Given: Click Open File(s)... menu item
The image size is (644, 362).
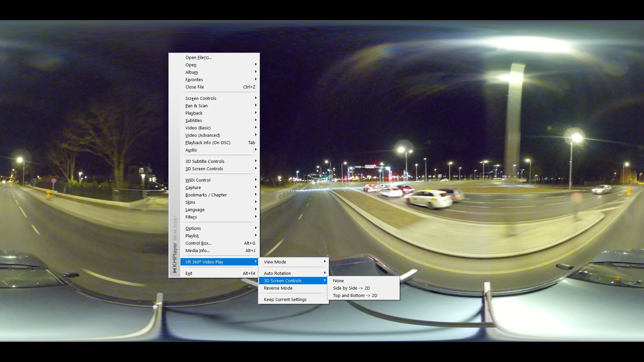Looking at the screenshot, I should click(199, 58).
